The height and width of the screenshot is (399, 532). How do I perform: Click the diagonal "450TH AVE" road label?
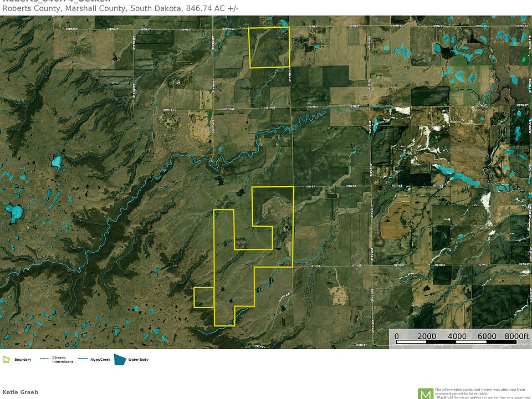click(285, 298)
